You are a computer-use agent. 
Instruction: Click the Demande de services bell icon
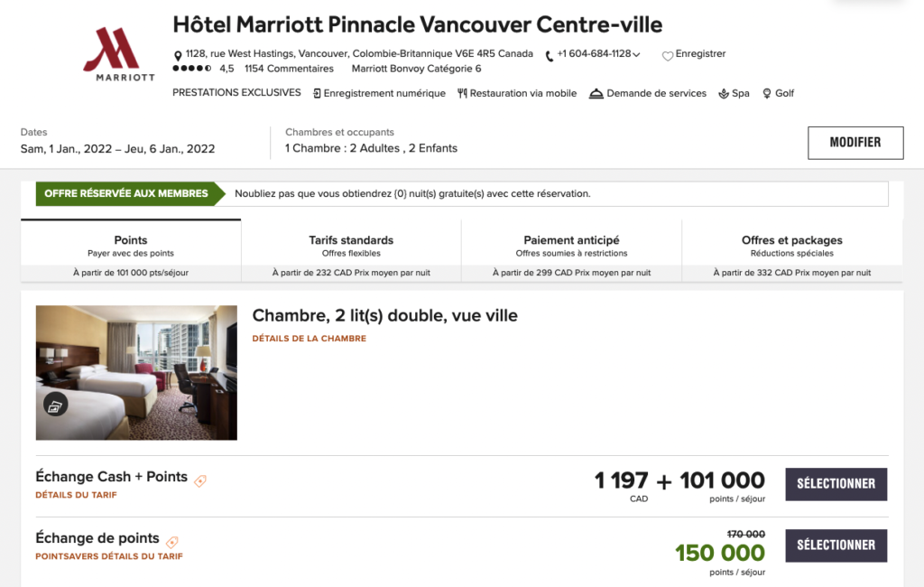596,93
